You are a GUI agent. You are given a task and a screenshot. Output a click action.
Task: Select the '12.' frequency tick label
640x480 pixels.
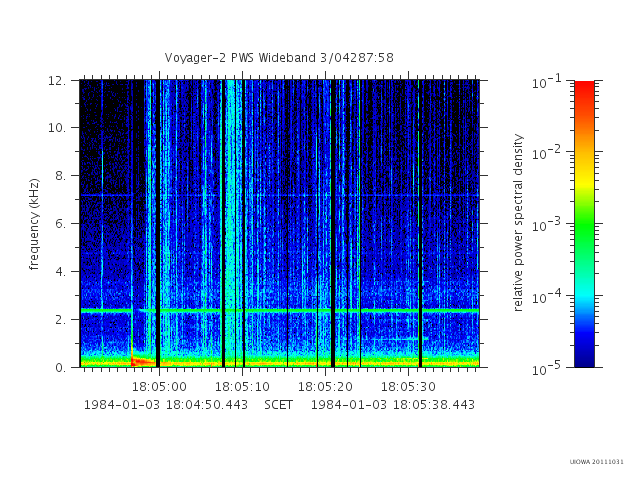tap(57, 80)
